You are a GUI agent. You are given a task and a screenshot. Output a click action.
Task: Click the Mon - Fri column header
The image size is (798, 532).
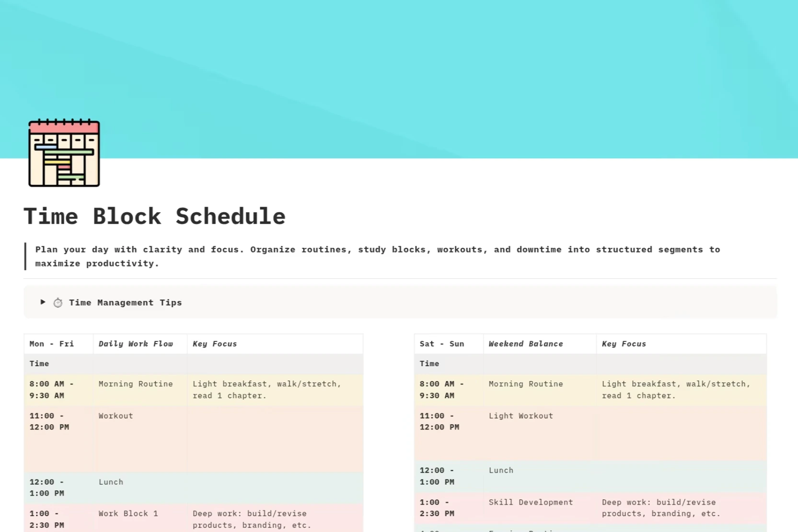click(x=51, y=344)
